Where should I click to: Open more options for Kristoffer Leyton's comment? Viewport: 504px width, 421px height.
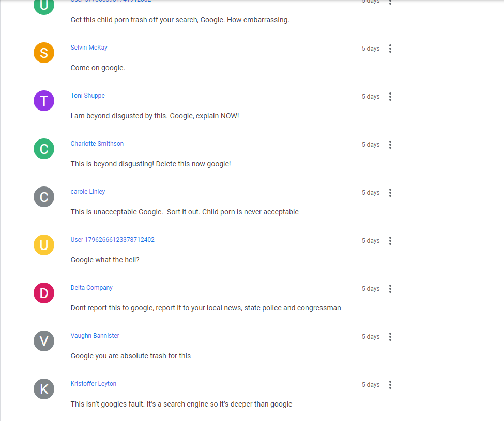[x=390, y=385]
